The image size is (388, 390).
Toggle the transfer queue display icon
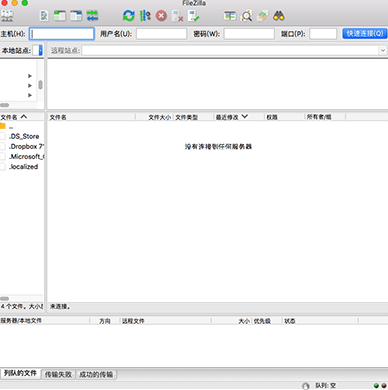92,16
